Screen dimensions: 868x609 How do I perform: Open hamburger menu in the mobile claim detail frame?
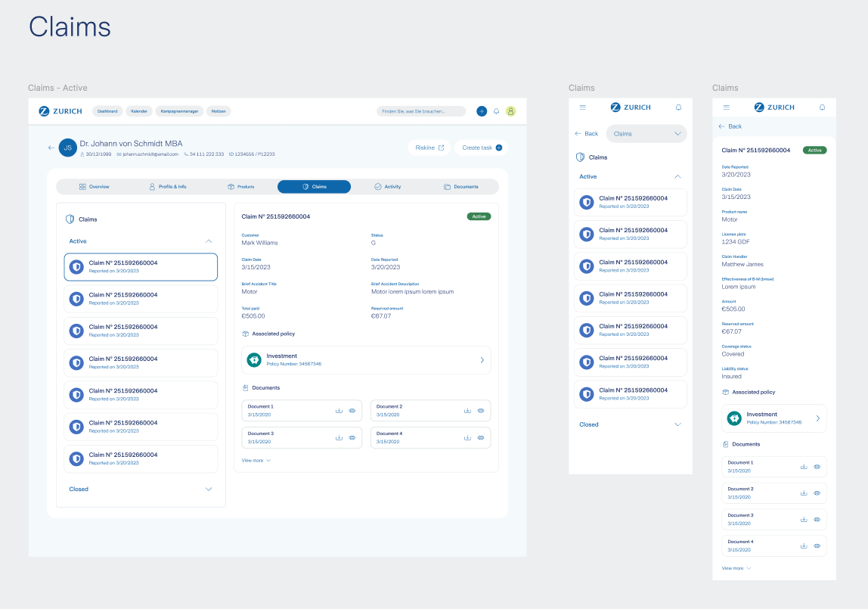click(727, 107)
